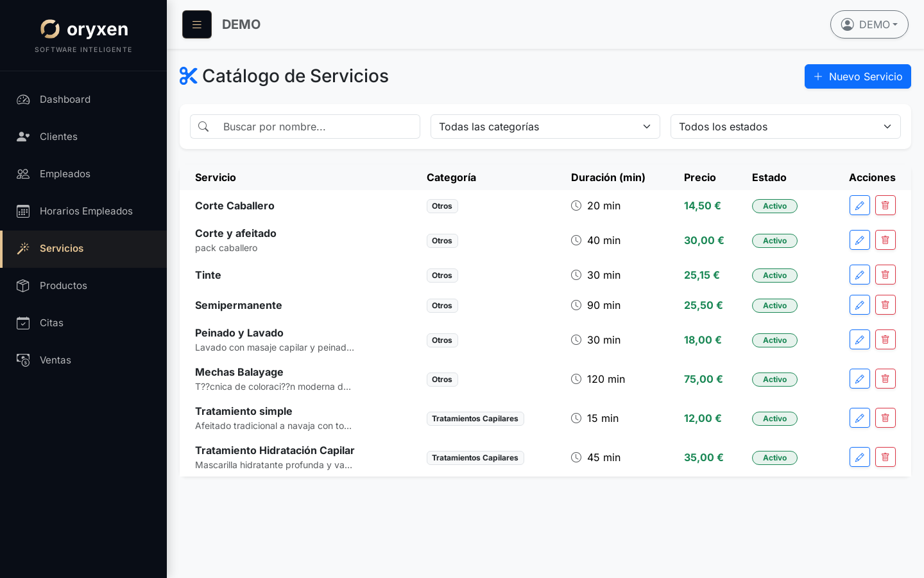Viewport: 924px width, 578px height.
Task: Edit the Semipermanente service
Action: coord(860,305)
